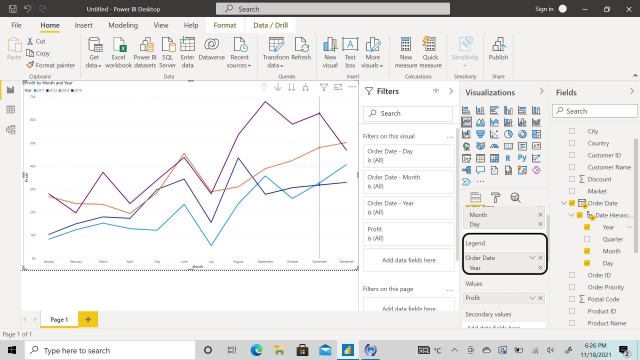This screenshot has height=360, width=640.
Task: Click Format painter
Action: click(51, 65)
